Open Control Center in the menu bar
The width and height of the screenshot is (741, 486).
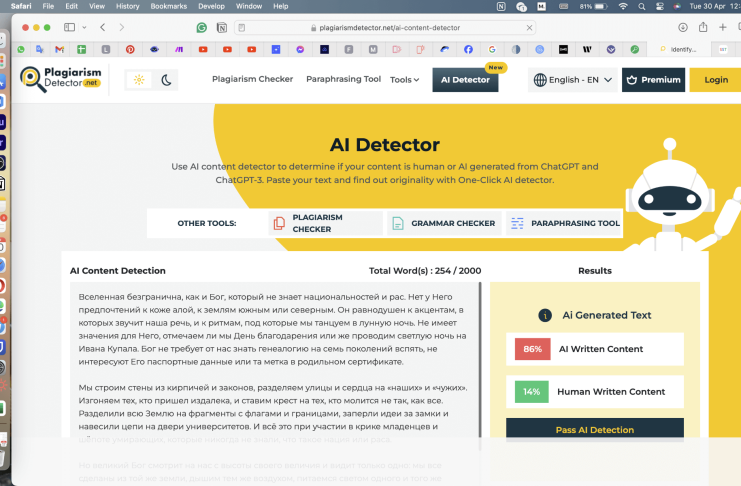[x=660, y=7]
